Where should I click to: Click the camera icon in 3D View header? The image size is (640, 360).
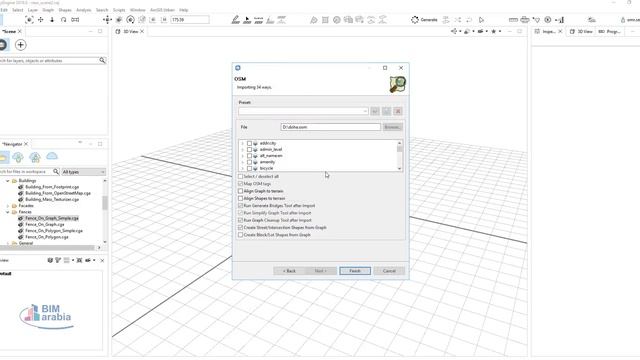coord(480,31)
